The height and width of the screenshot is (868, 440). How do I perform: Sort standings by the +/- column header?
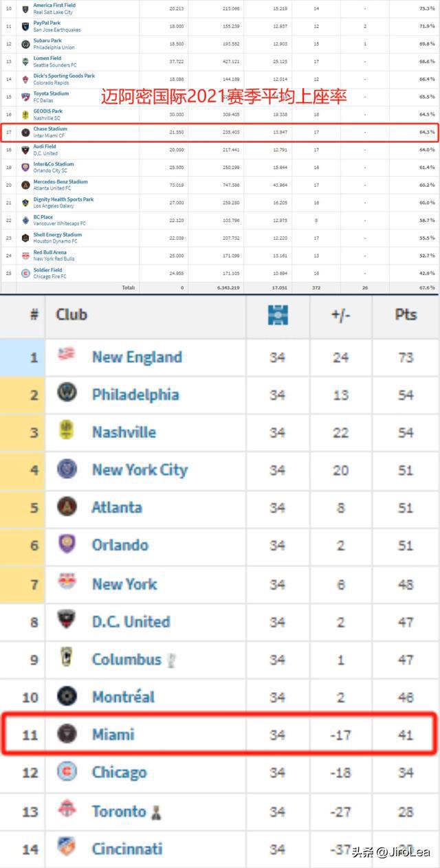(340, 315)
